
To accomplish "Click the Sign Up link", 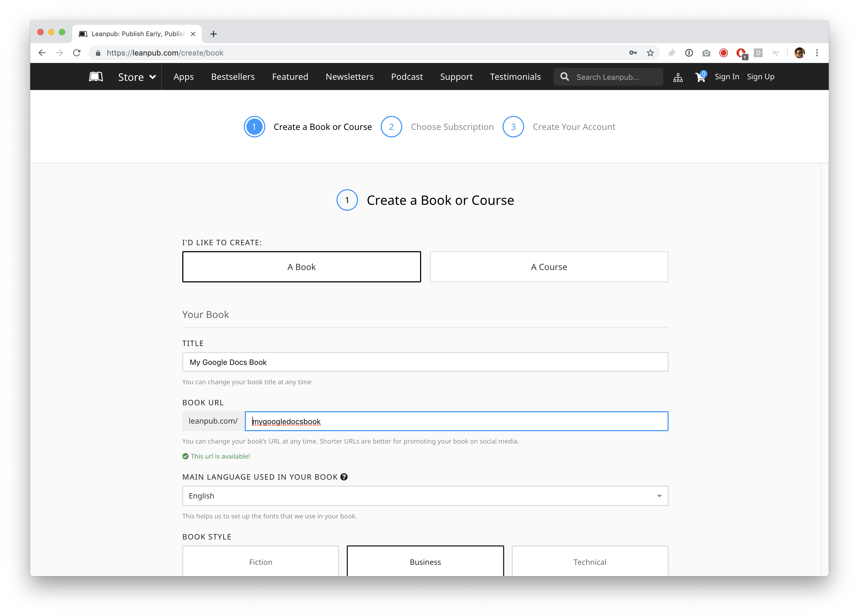I will (761, 77).
